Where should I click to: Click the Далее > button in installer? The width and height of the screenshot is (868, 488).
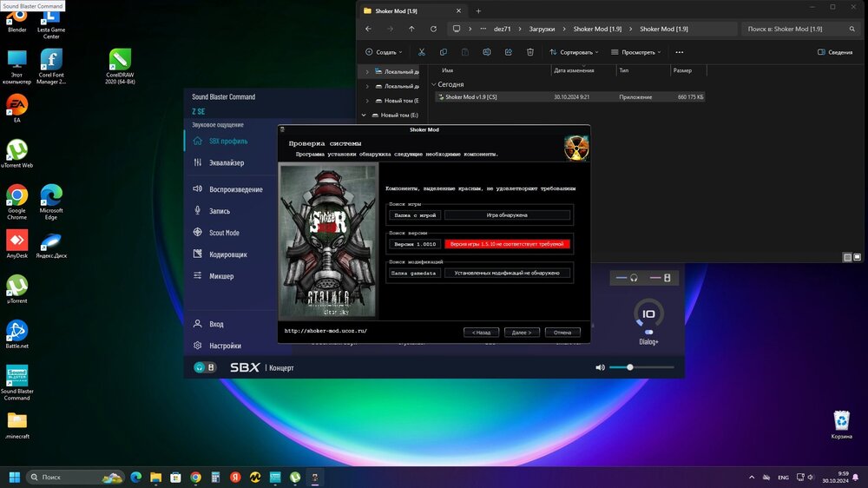tap(522, 333)
